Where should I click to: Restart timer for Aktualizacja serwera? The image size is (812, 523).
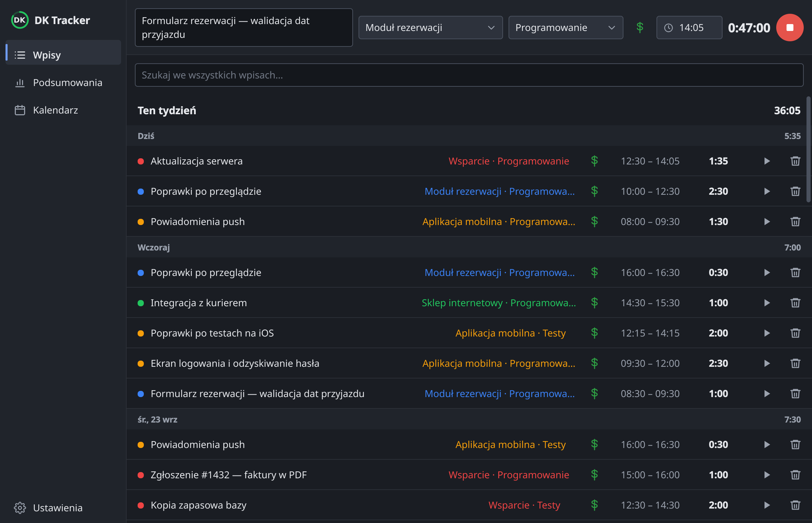point(767,161)
